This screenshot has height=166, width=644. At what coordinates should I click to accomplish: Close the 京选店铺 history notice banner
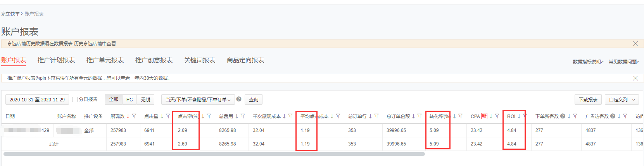635,44
